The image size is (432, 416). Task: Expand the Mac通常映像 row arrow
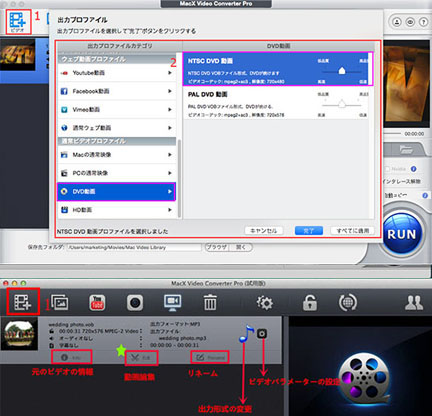170,155
